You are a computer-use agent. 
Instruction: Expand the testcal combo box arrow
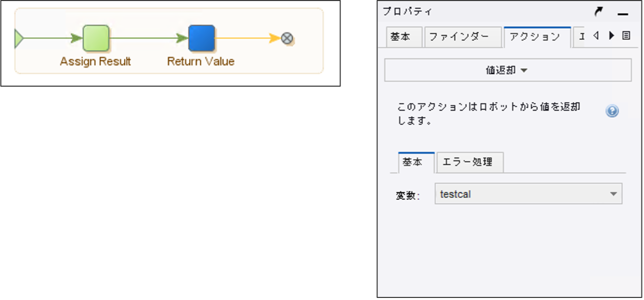(614, 194)
